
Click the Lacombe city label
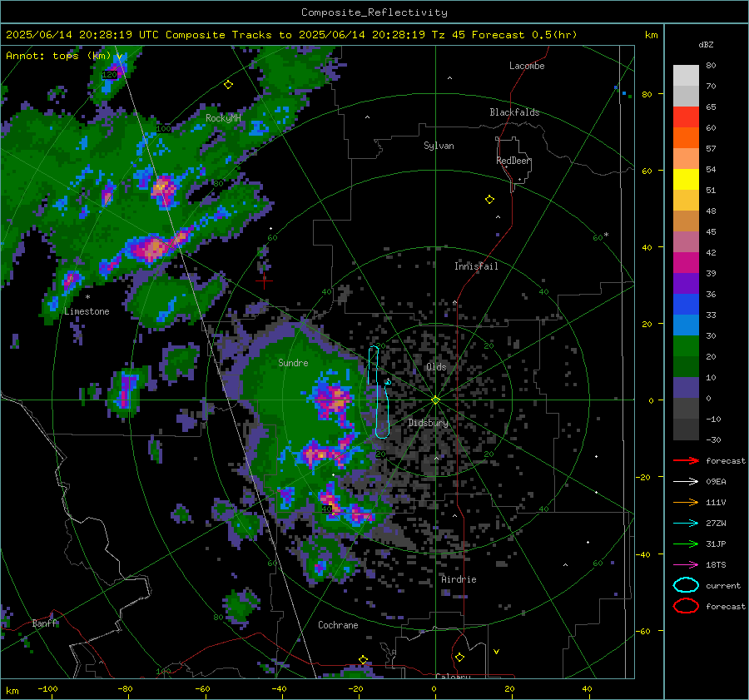click(x=527, y=66)
